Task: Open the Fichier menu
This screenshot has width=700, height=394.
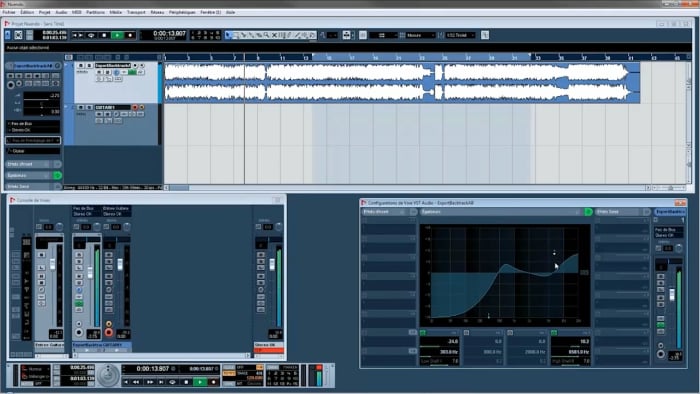Action: [9, 12]
